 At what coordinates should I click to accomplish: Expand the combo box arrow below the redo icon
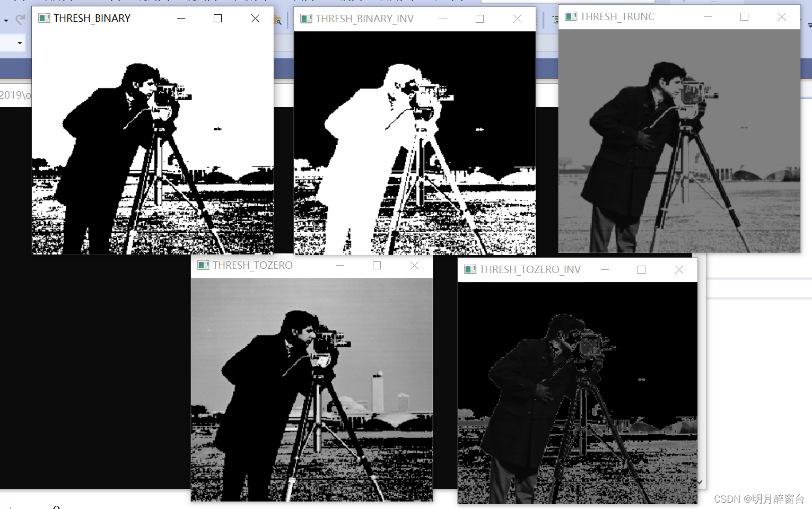click(20, 43)
